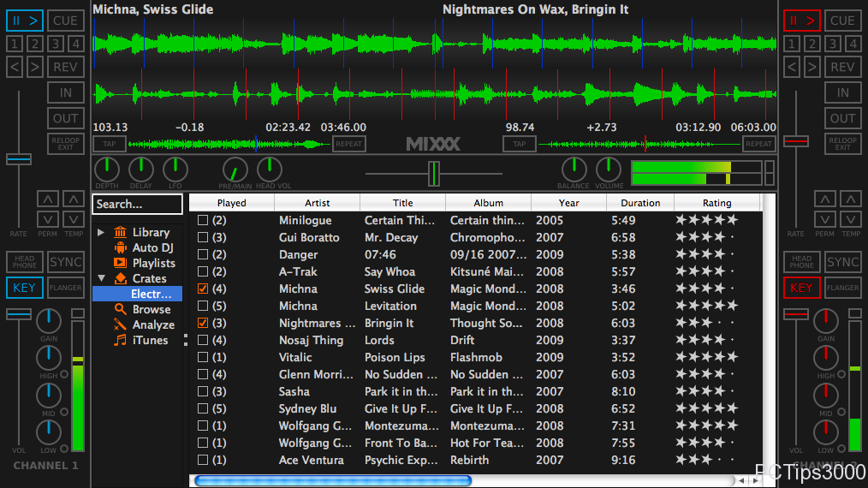Click Channel 1 CUE button
Image resolution: width=868 pixels, height=488 pixels.
tap(65, 21)
